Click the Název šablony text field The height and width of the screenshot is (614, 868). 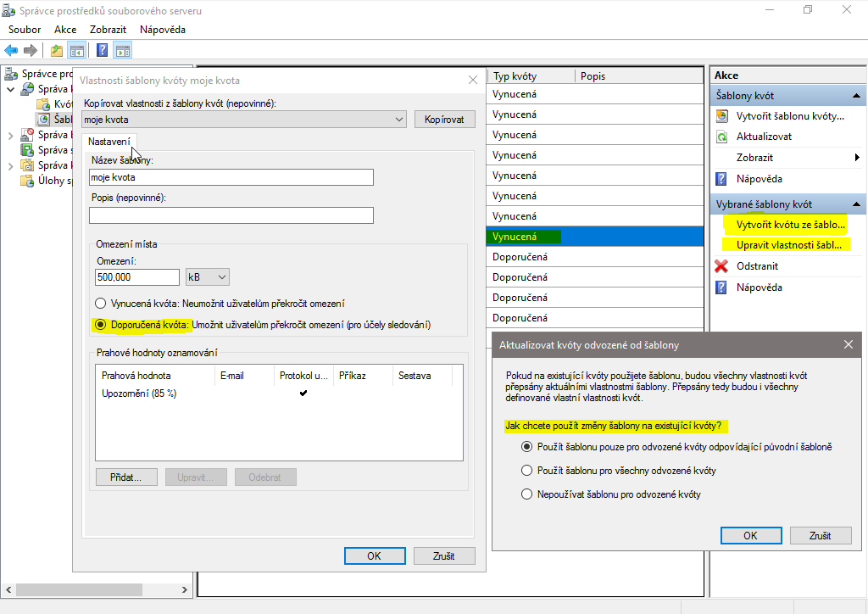click(x=231, y=177)
